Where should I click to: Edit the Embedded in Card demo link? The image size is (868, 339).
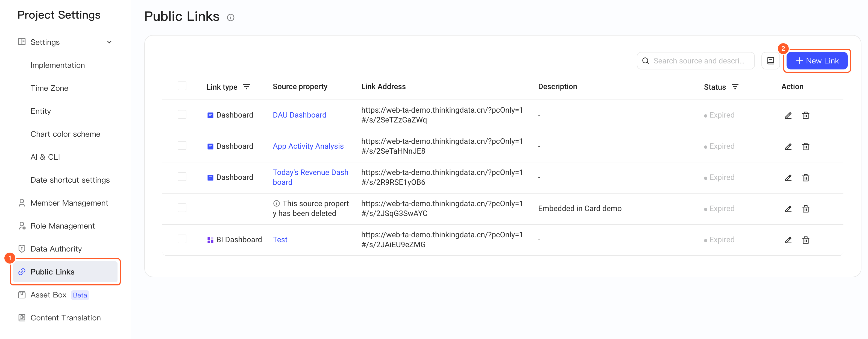pos(788,209)
